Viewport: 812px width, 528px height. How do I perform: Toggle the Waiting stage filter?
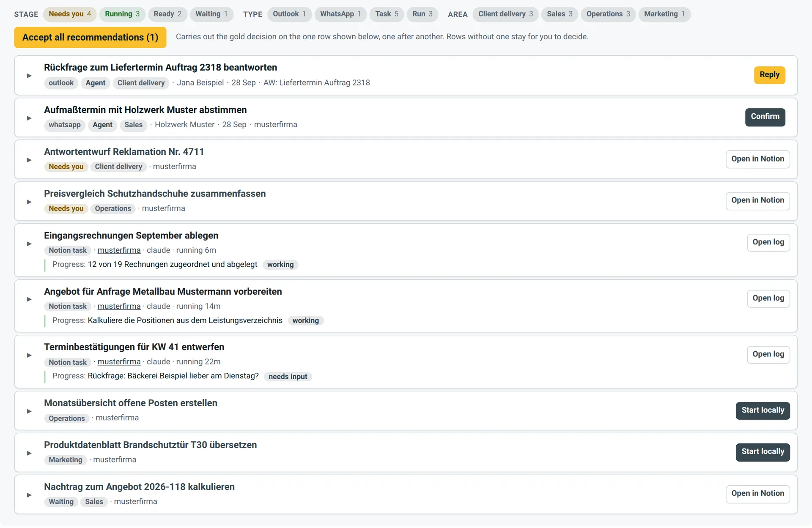pos(211,14)
